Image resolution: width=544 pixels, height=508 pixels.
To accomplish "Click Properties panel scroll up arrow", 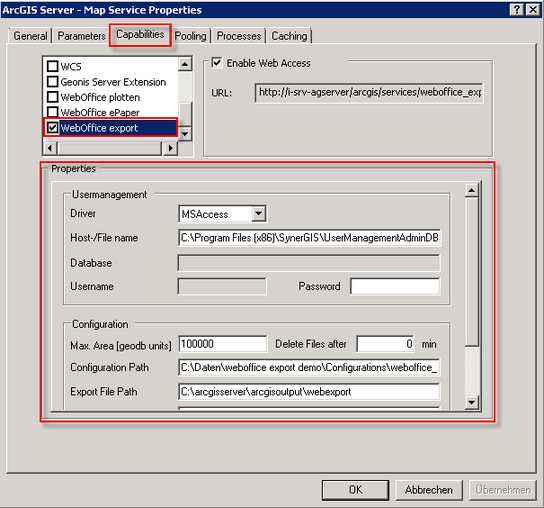I will click(472, 190).
